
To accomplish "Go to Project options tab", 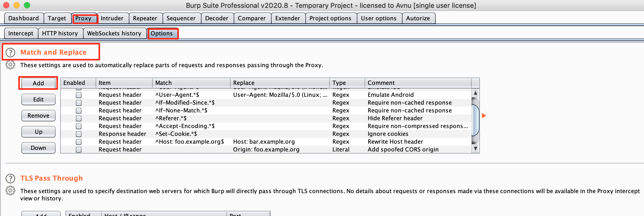I will click(331, 18).
